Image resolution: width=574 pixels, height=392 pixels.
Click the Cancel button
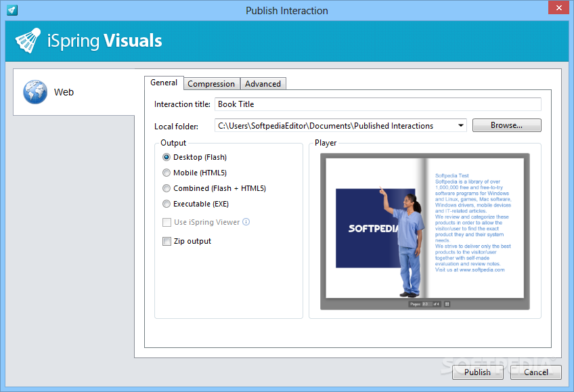pyautogui.click(x=536, y=372)
